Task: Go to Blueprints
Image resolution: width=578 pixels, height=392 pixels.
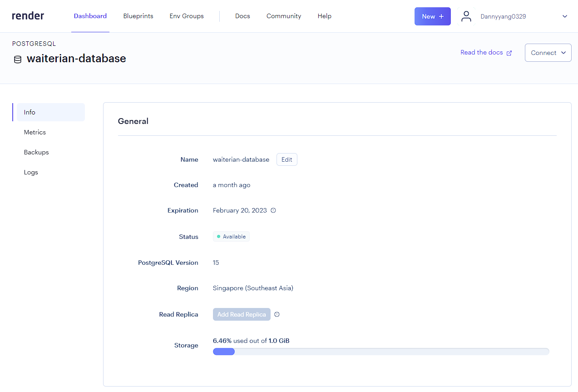Action: point(138,16)
